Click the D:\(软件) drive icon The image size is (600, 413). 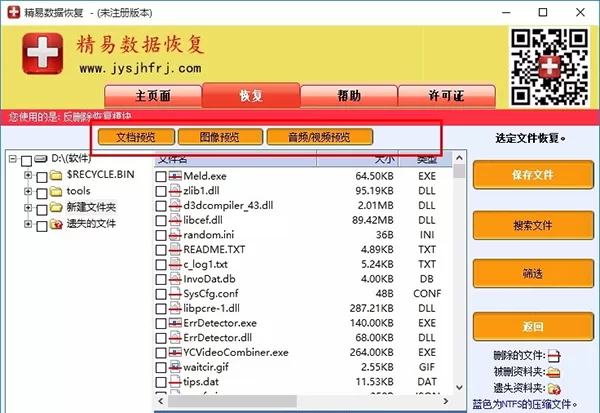click(41, 158)
